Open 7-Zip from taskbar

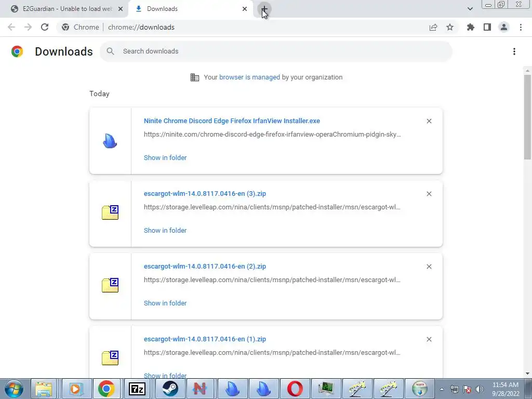click(x=137, y=389)
